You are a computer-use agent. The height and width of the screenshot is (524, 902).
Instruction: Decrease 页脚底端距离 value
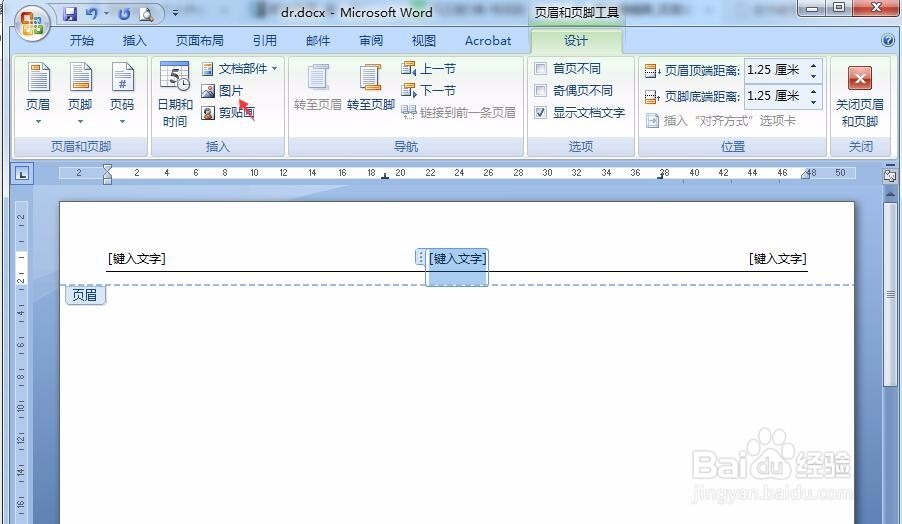click(x=813, y=102)
